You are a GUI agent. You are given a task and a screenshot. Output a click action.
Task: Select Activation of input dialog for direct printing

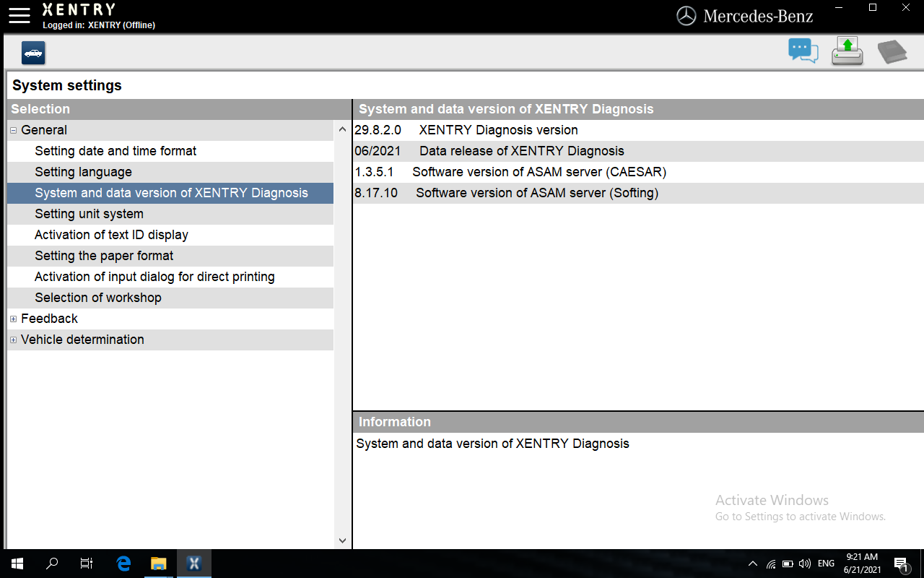click(x=170, y=277)
